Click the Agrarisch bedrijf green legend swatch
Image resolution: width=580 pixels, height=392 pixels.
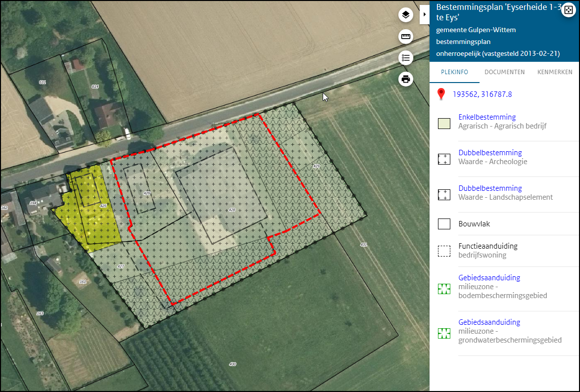[x=444, y=124]
